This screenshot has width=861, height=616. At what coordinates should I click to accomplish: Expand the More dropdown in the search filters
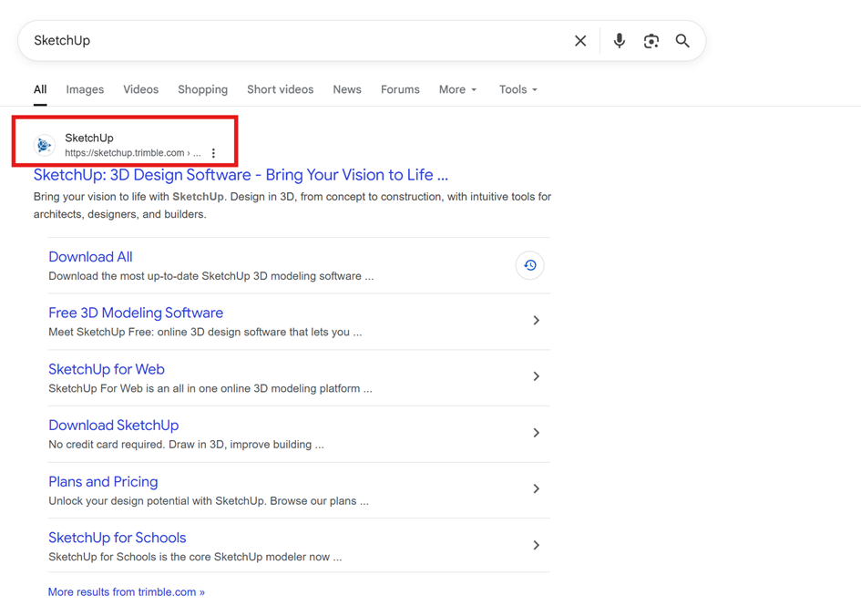coord(457,89)
